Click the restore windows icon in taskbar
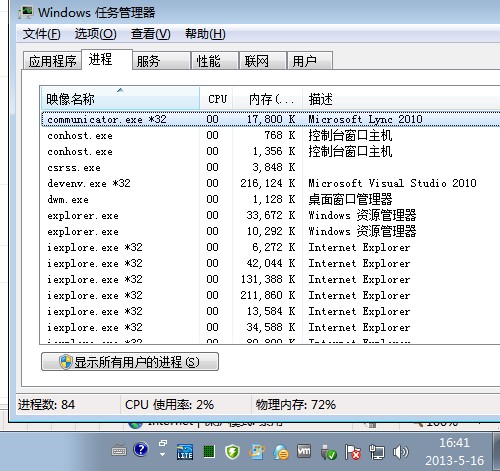This screenshot has width=500, height=471. (x=163, y=443)
